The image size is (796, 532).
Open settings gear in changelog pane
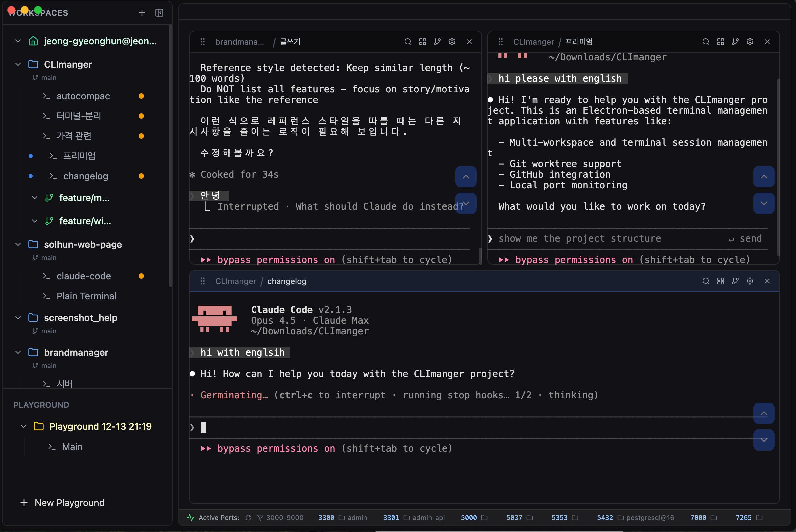tap(750, 281)
